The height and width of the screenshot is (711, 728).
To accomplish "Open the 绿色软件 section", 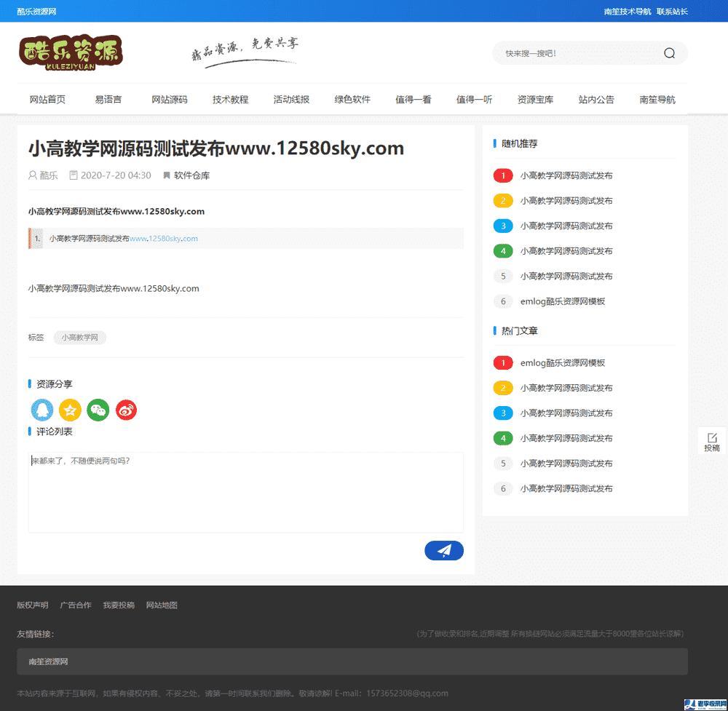I will 352,99.
